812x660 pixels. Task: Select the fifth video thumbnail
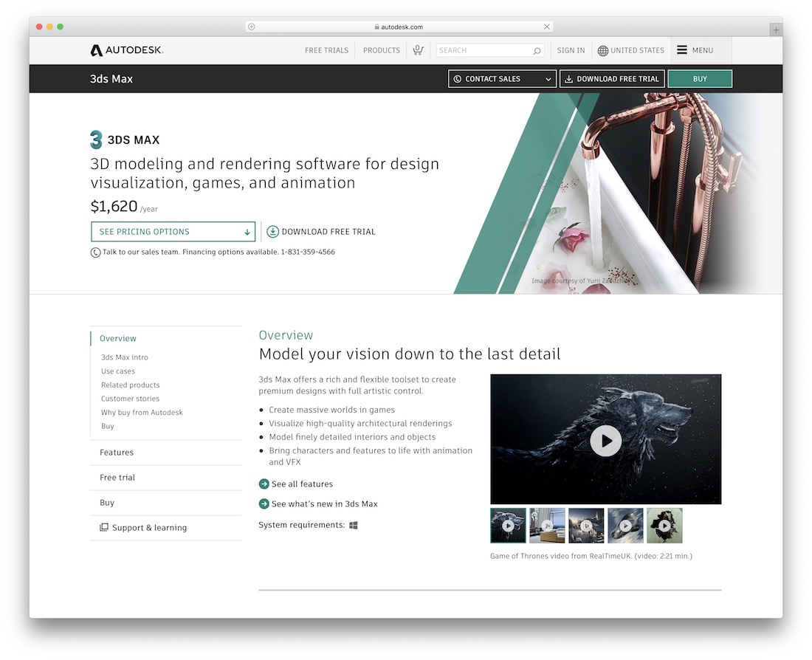click(x=664, y=526)
